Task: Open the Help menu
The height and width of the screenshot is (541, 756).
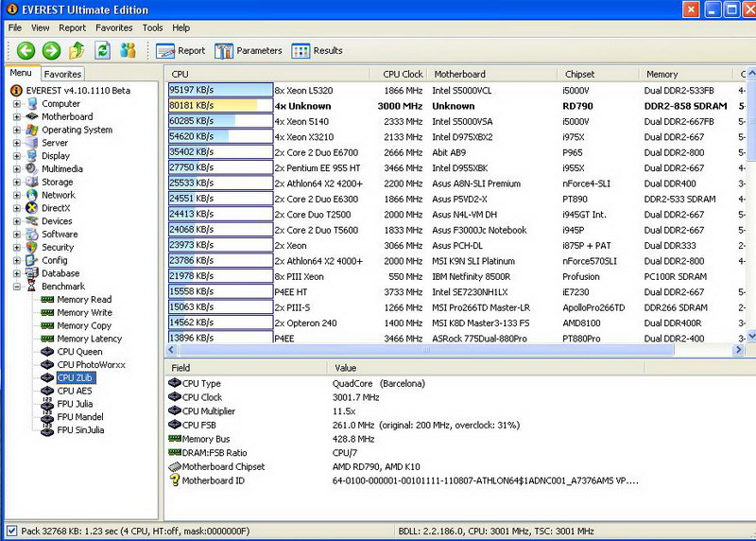Action: tap(180, 28)
